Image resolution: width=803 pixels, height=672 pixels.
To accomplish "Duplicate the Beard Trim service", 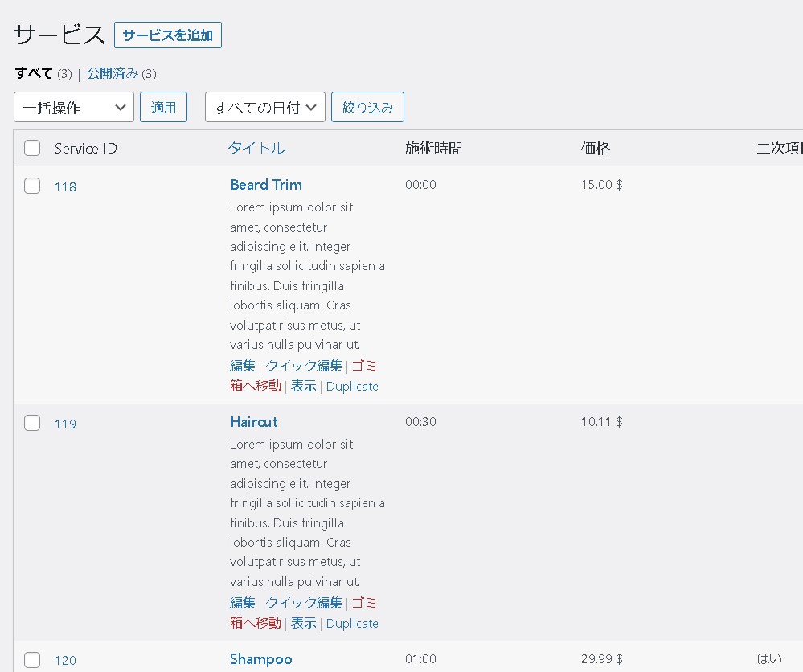I will tap(352, 386).
